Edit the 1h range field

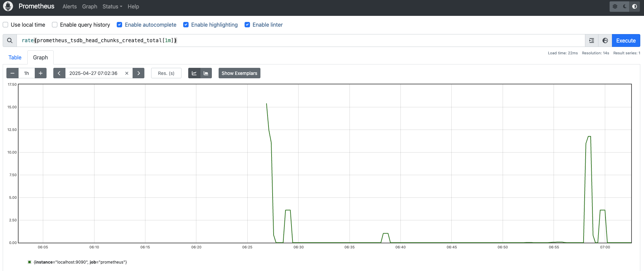point(27,73)
